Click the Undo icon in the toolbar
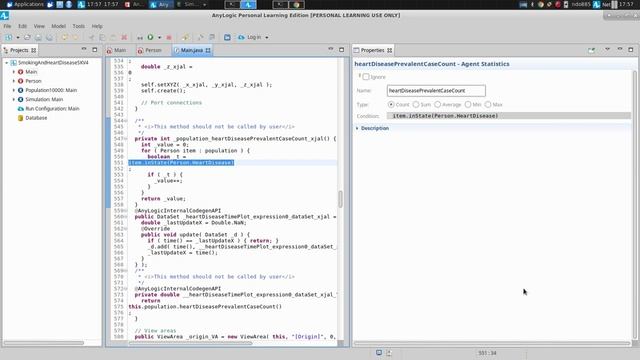640x360 pixels. tap(64, 37)
